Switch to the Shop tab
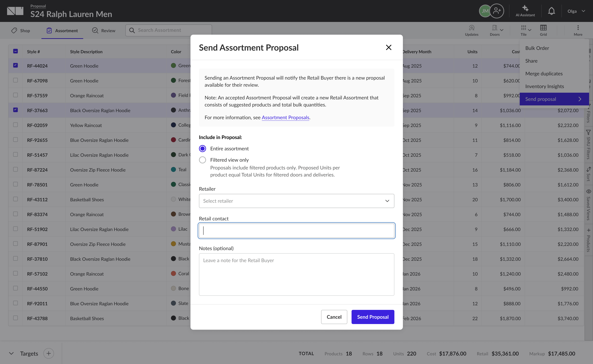The image size is (593, 364). [x=21, y=31]
